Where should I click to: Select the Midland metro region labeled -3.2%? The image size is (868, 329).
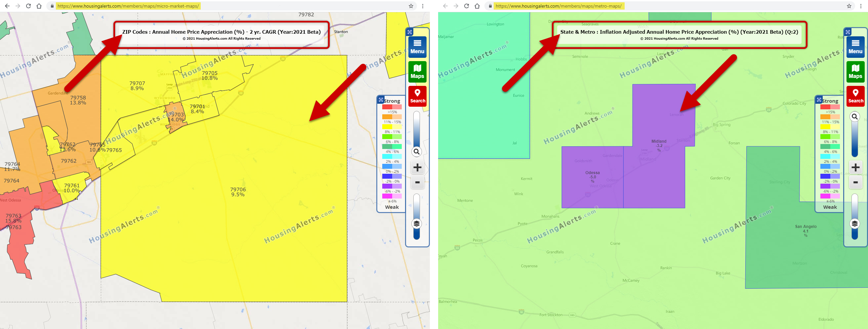pos(659,145)
